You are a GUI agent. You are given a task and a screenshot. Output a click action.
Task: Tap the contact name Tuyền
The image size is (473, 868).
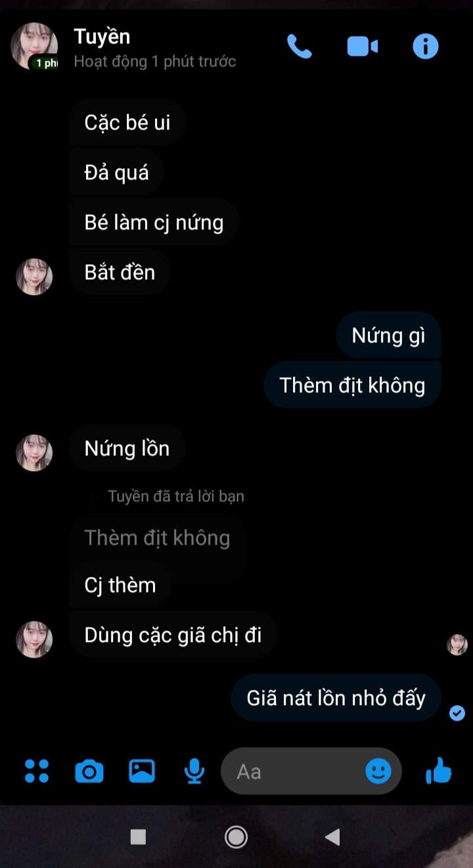(102, 36)
